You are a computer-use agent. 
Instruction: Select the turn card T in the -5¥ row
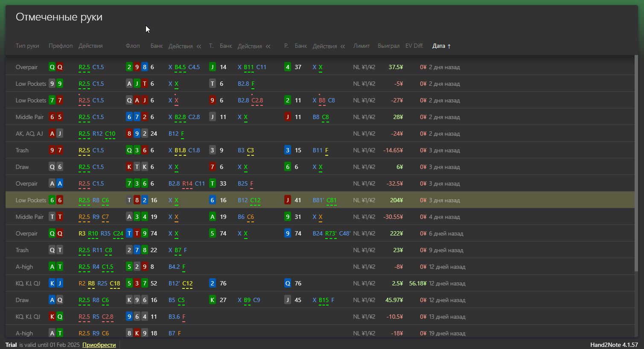click(x=213, y=84)
